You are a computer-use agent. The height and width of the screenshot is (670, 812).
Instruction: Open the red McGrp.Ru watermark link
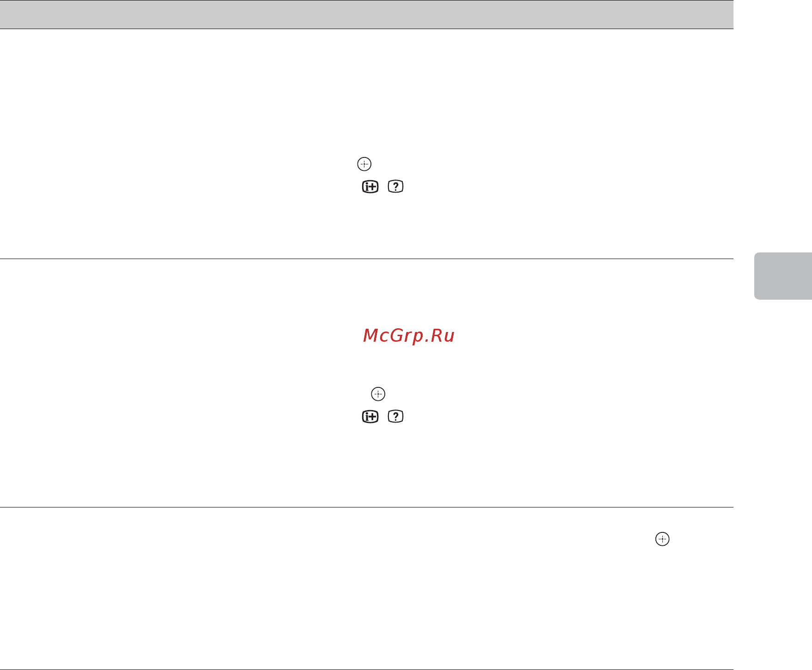(x=409, y=336)
